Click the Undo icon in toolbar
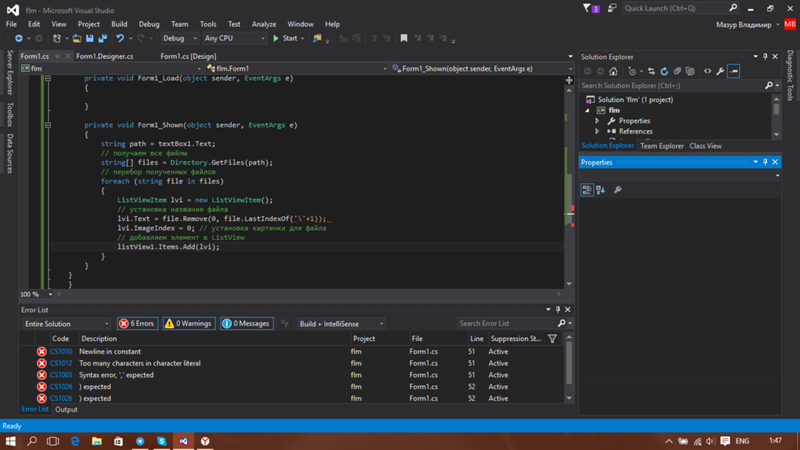This screenshot has width=800, height=450. 121,39
